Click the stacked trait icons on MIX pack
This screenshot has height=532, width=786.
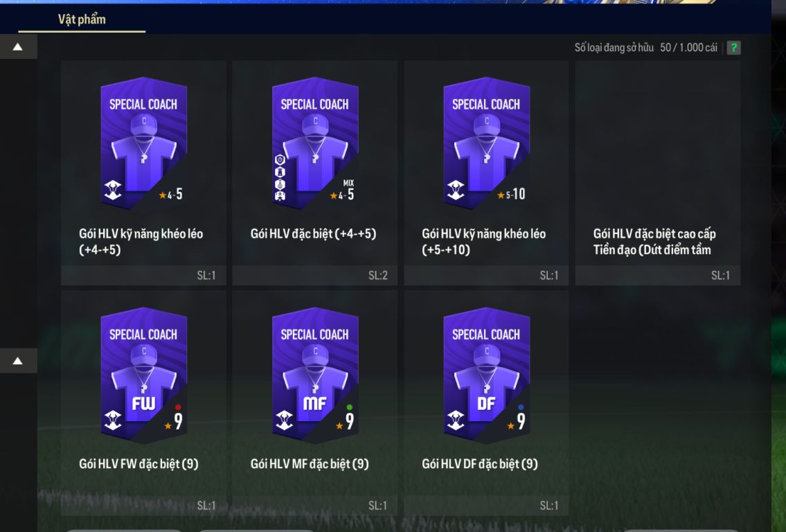point(280,177)
